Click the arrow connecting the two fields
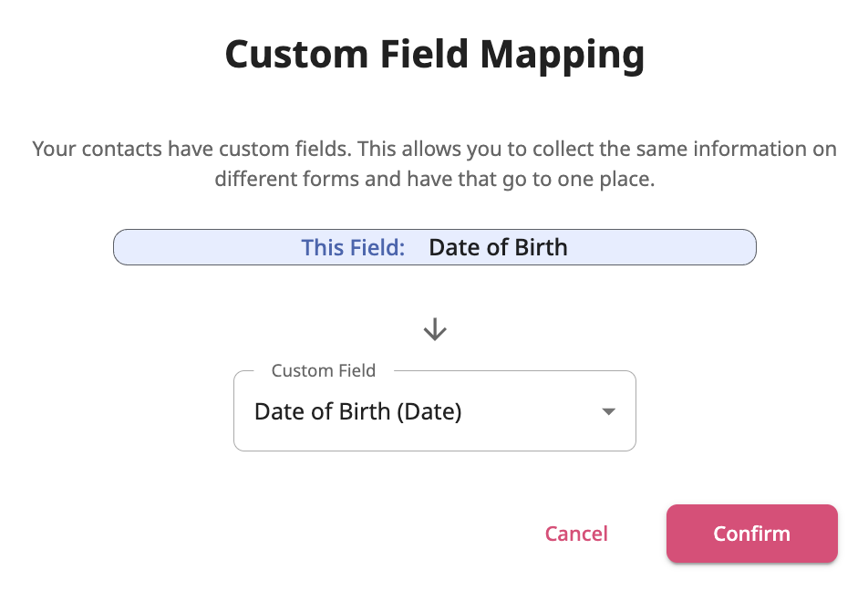Image resolution: width=868 pixels, height=591 pixels. click(x=435, y=329)
